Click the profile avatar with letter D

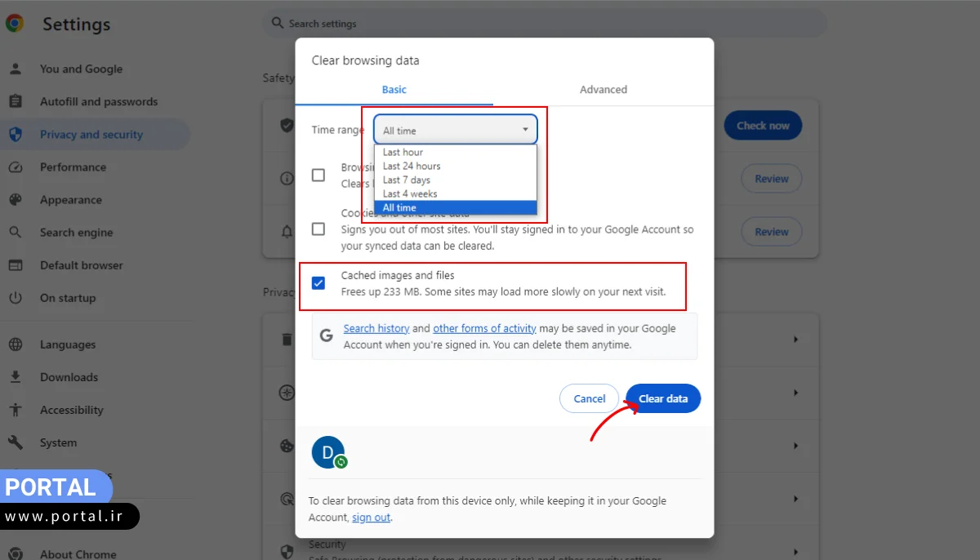tap(327, 452)
